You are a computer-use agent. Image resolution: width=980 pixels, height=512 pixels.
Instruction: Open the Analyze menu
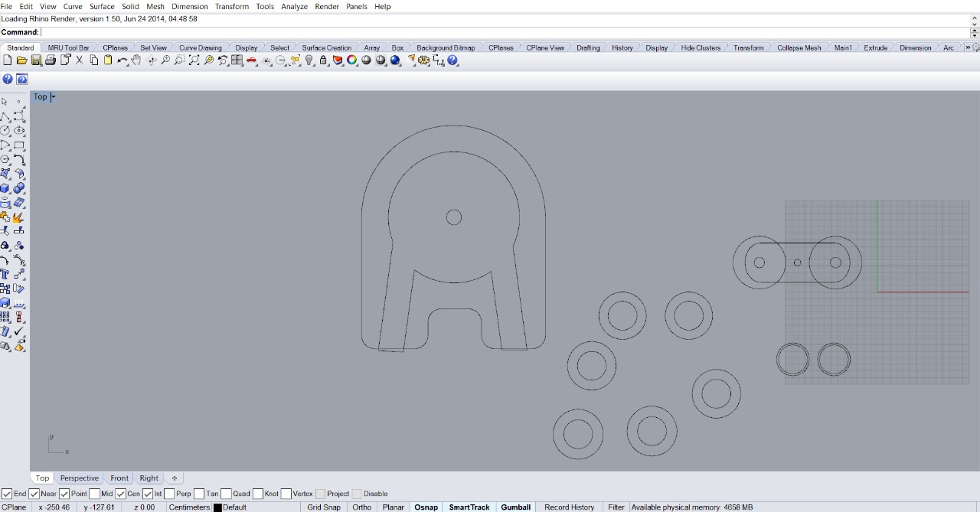[x=294, y=6]
